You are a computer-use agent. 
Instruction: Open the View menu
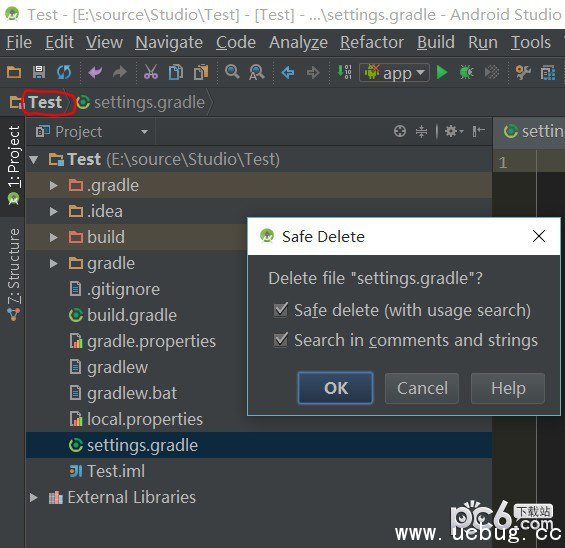104,43
